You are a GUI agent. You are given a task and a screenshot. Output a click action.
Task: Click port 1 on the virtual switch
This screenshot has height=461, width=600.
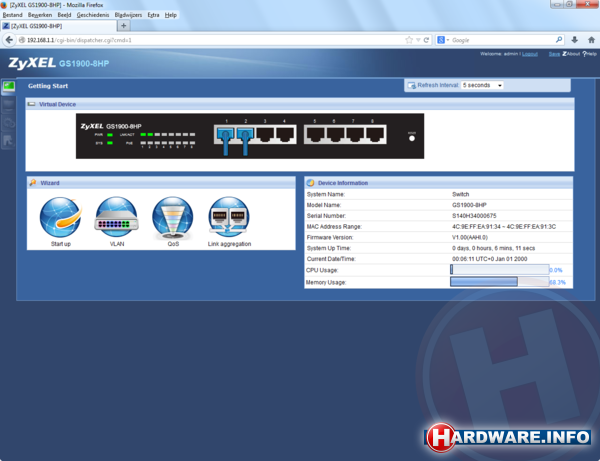pos(224,135)
